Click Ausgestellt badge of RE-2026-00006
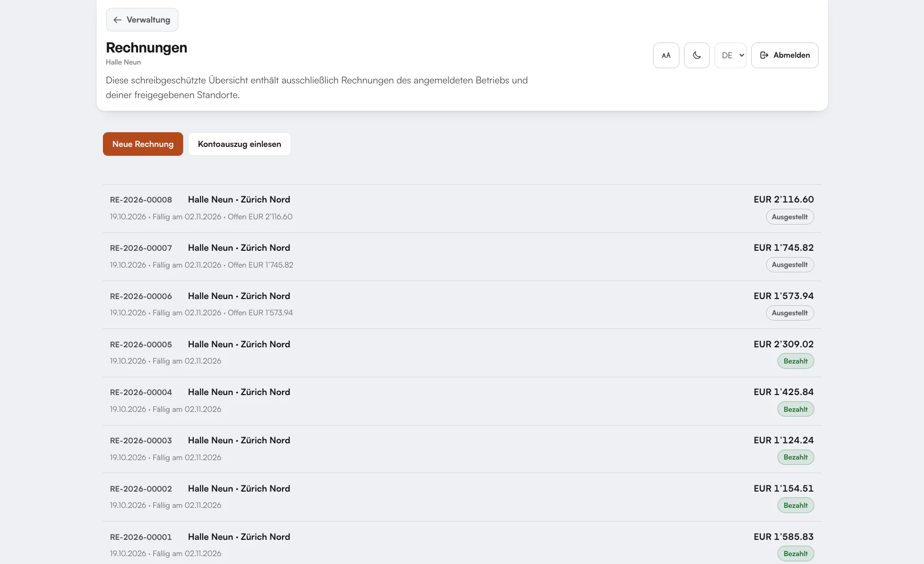The width and height of the screenshot is (924, 564). click(x=790, y=313)
